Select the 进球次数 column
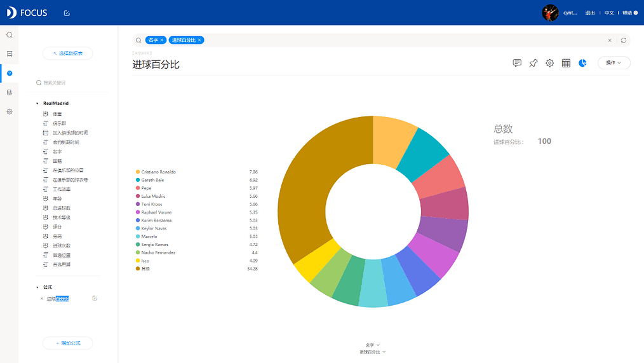This screenshot has width=644, height=363. coord(62,246)
